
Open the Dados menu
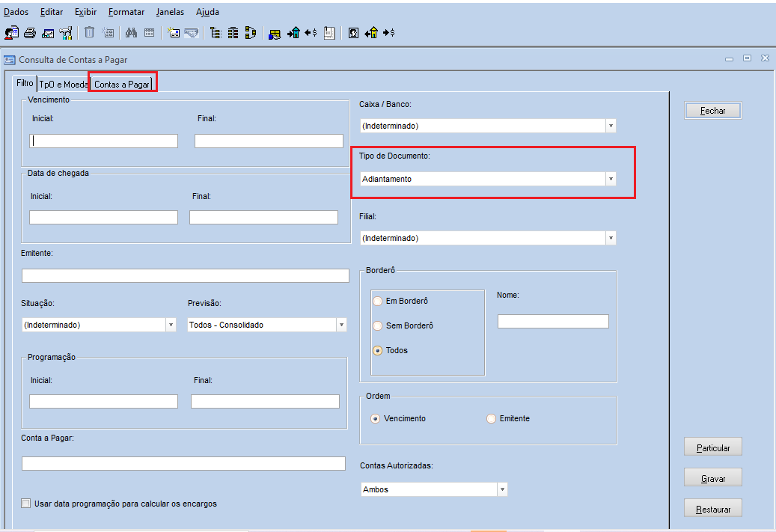16,12
